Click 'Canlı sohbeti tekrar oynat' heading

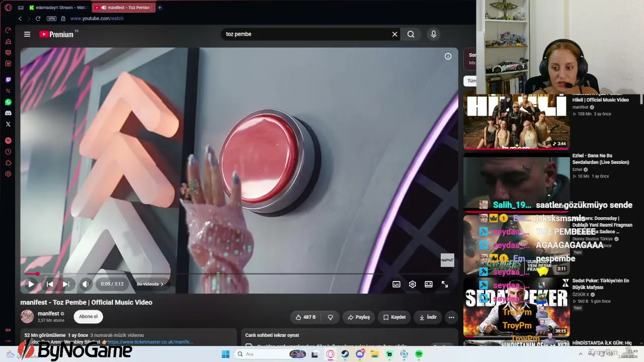[272, 335]
